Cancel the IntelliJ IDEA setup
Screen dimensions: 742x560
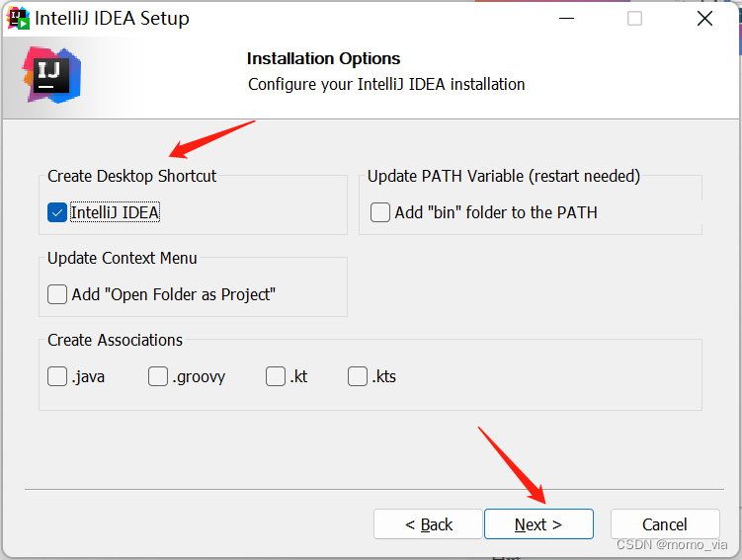[x=665, y=524]
